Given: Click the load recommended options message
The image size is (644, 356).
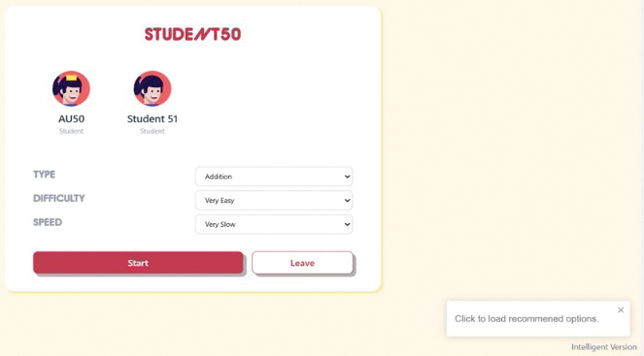Looking at the screenshot, I should click(x=526, y=319).
